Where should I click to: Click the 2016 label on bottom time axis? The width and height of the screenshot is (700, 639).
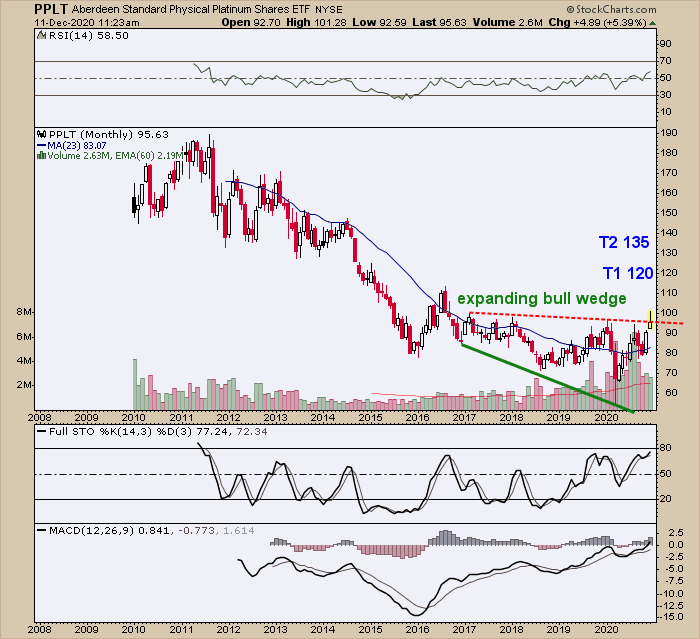(418, 630)
